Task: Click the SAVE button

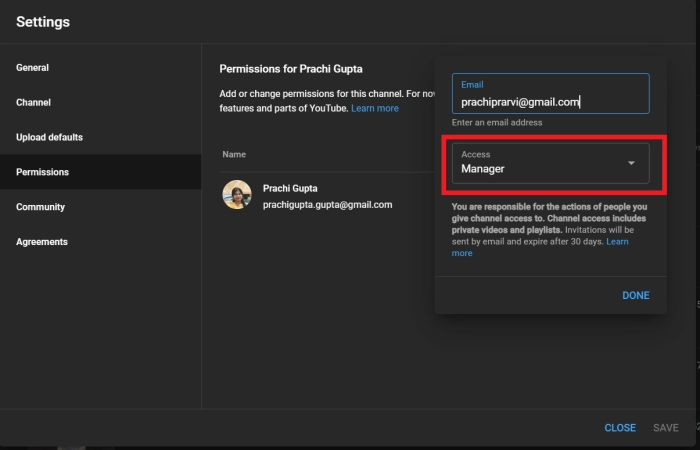Action: pos(665,428)
